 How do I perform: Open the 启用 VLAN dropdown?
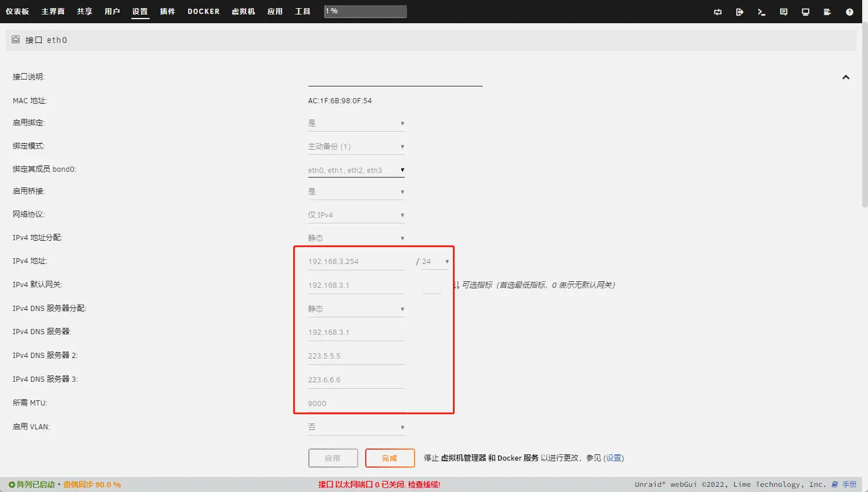tap(356, 427)
